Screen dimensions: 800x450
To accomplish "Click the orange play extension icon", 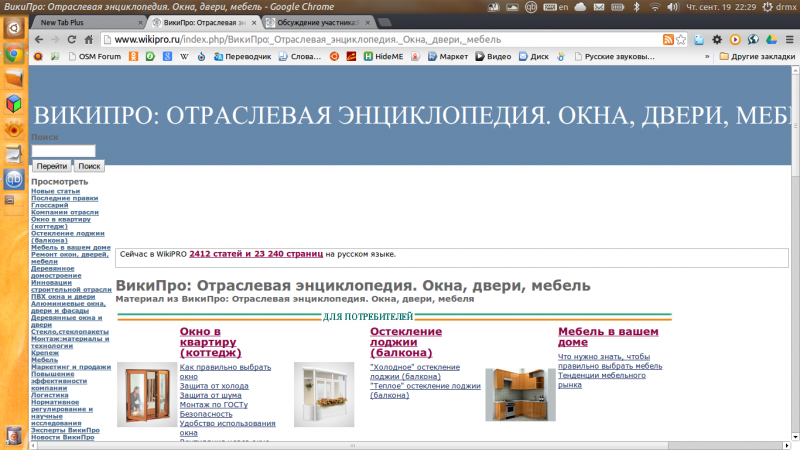I will pos(735,40).
